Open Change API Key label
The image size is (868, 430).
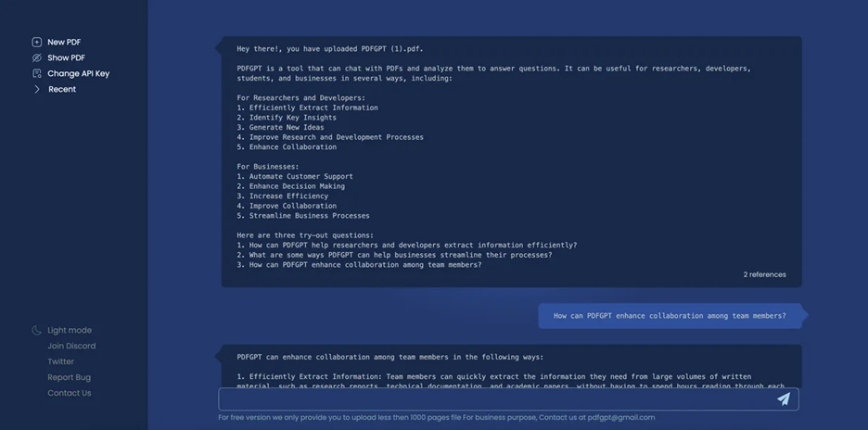[79, 73]
